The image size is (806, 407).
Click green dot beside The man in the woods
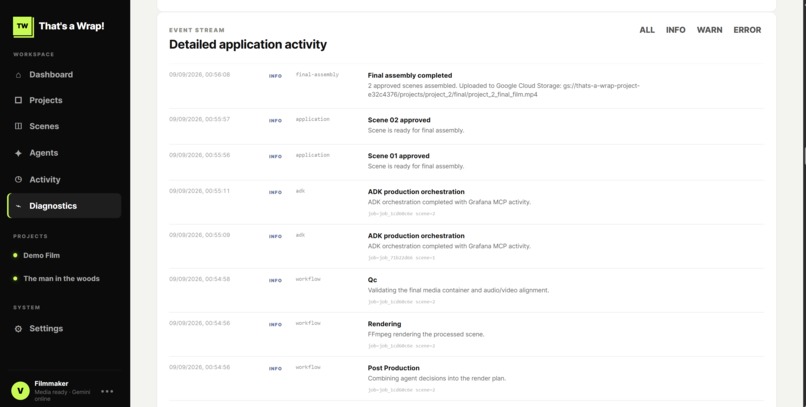pos(15,279)
